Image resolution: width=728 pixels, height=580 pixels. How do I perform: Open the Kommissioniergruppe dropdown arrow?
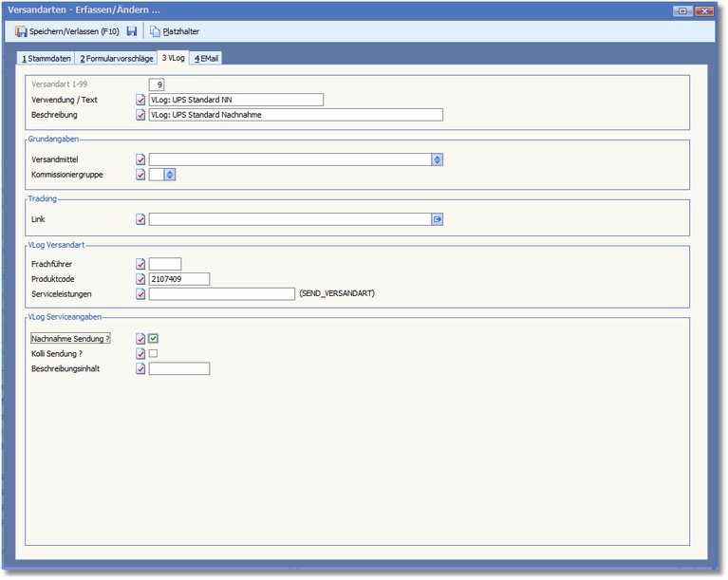[x=170, y=175]
